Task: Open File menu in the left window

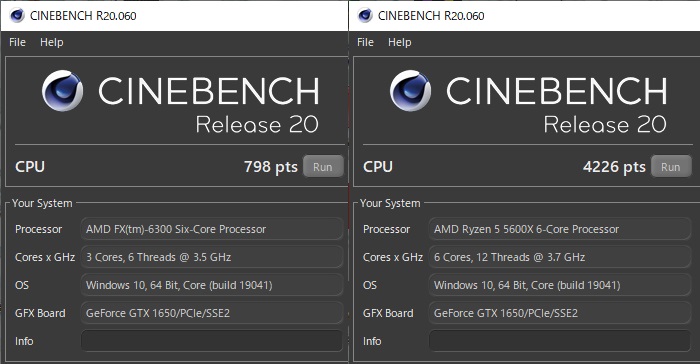Action: point(17,42)
